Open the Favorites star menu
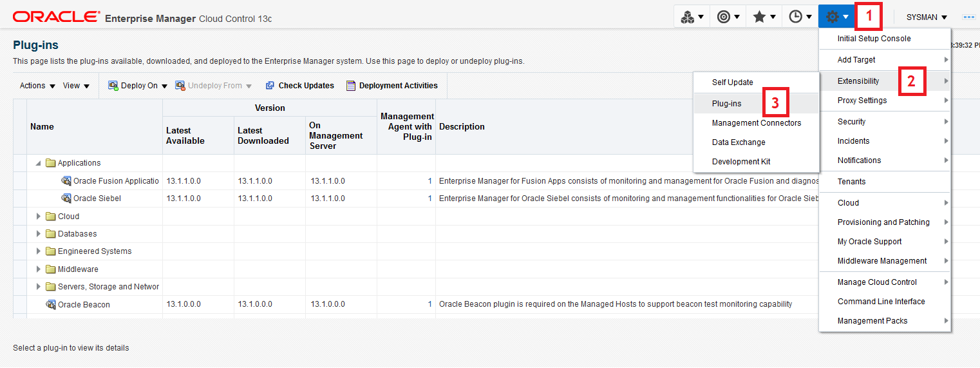This screenshot has height=368, width=980. coord(764,17)
